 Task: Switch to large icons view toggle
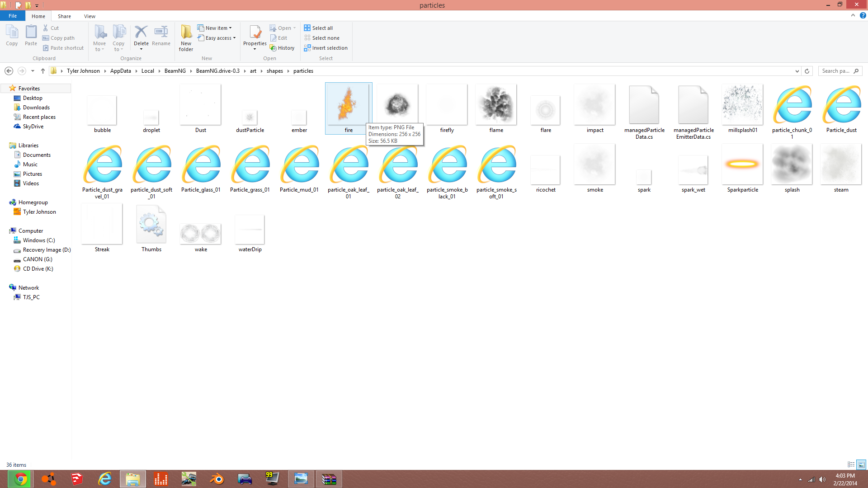point(861,465)
